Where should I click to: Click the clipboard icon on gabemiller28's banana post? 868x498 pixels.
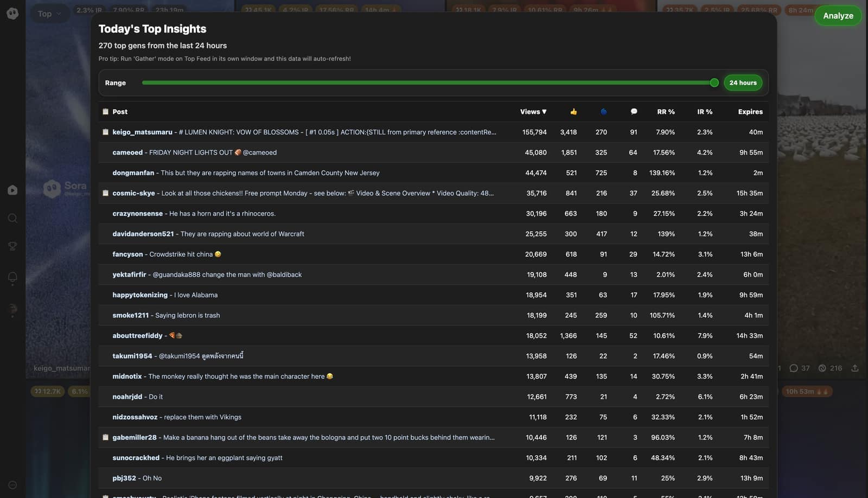click(105, 437)
